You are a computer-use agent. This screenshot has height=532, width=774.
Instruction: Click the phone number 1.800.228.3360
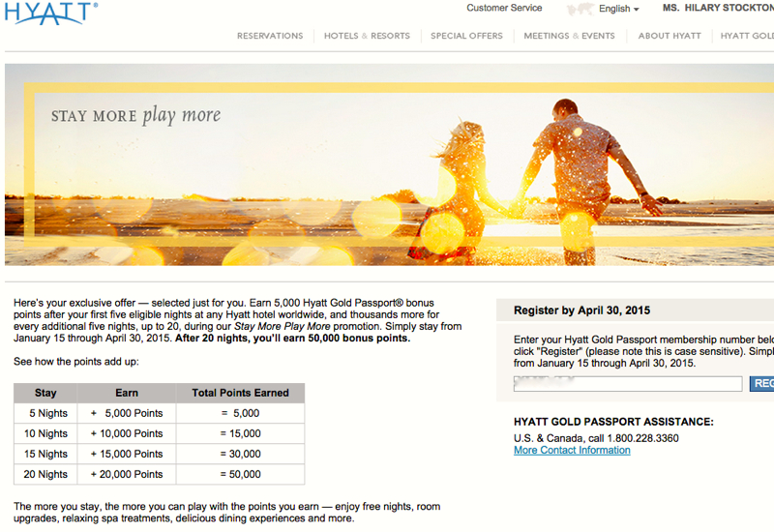(x=642, y=438)
